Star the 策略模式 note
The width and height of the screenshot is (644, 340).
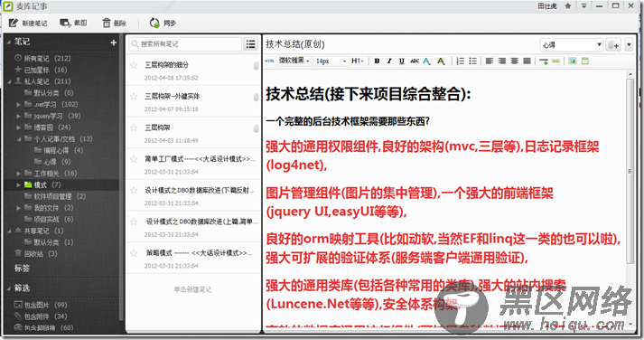(134, 253)
